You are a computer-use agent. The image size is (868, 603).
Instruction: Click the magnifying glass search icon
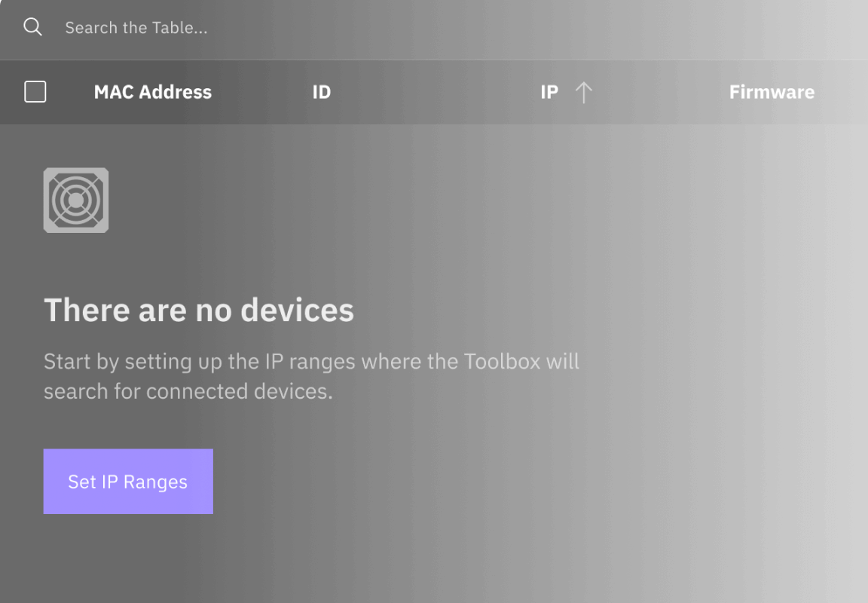tap(32, 28)
